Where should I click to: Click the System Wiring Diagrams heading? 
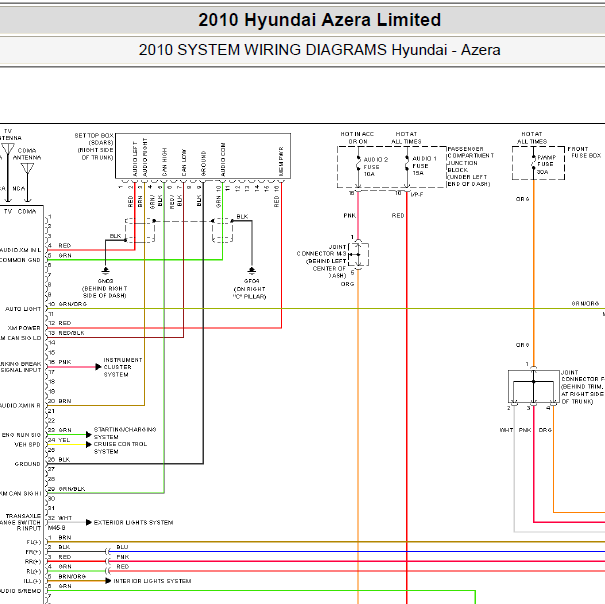319,50
